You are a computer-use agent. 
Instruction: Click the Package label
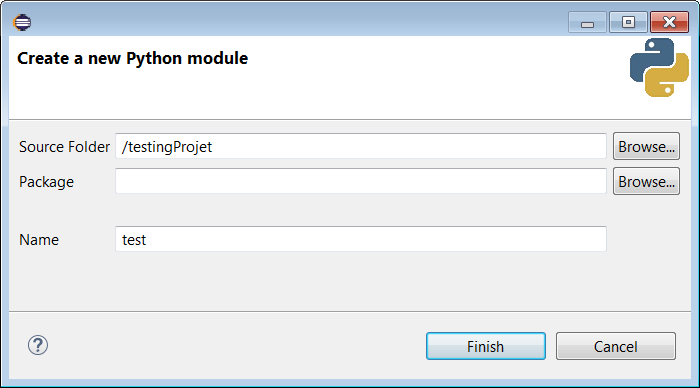46,182
